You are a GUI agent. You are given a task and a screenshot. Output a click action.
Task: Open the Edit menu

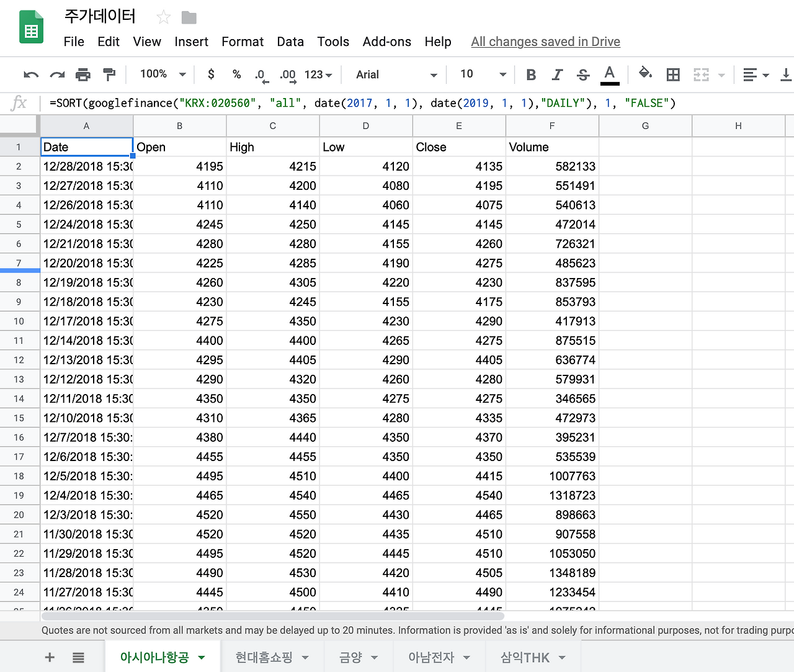109,42
